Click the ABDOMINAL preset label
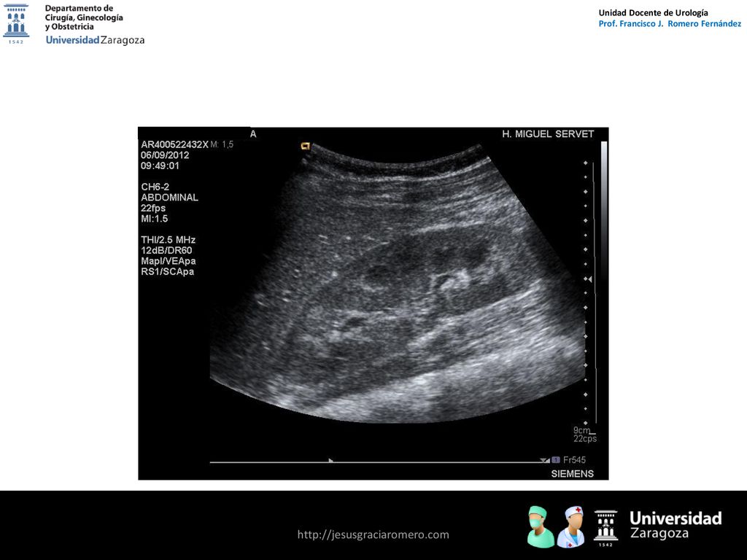Screen dimensions: 747x560 [x=169, y=198]
